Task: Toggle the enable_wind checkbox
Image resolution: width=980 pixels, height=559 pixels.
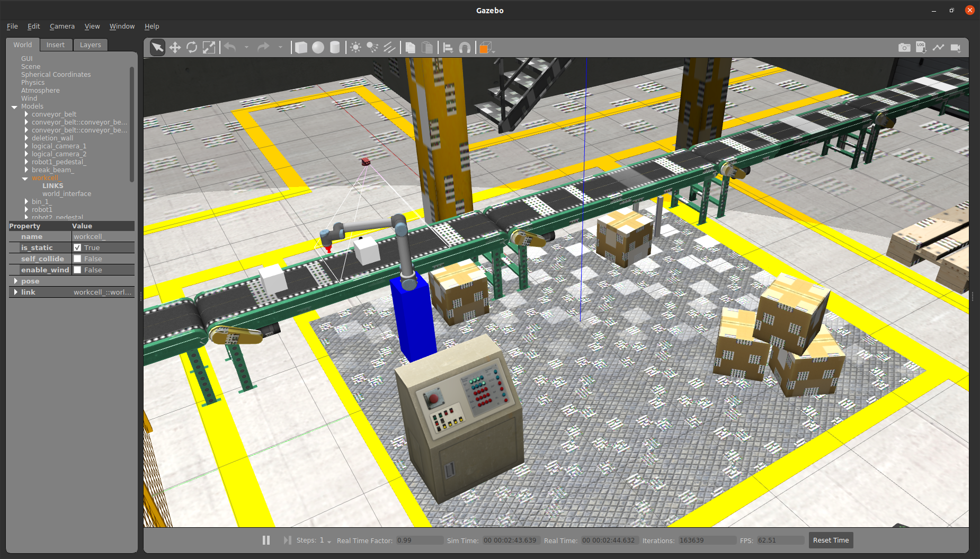Action: 77,270
